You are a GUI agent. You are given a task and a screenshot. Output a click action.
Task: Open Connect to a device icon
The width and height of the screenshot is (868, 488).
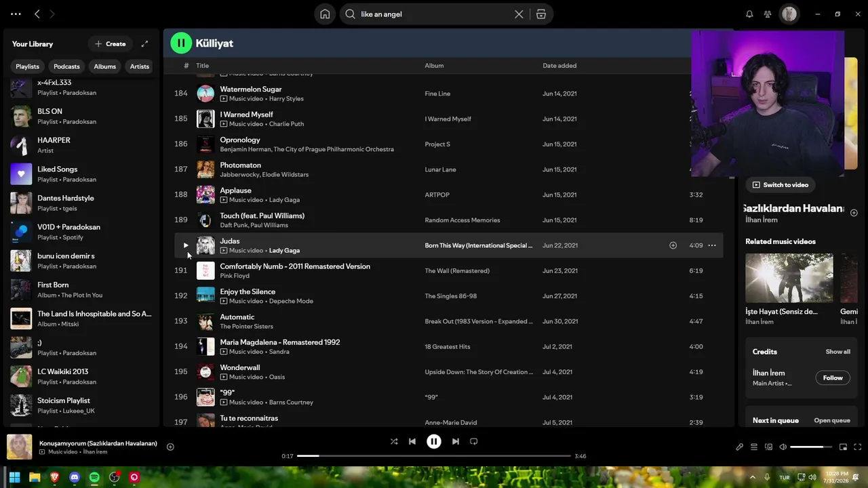pyautogui.click(x=768, y=447)
